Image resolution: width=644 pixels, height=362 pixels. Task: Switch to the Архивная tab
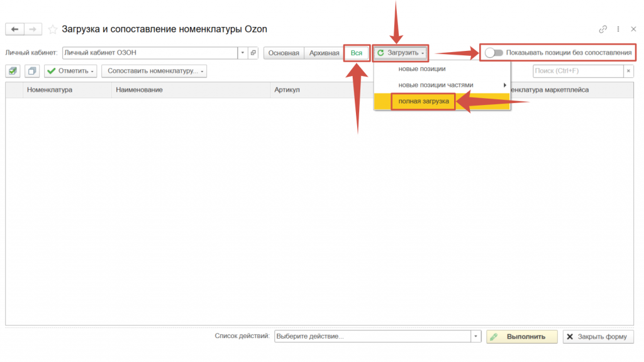tap(324, 53)
